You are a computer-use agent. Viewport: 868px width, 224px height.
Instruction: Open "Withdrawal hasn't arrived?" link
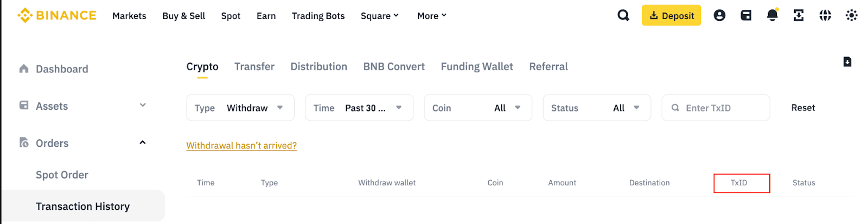241,146
